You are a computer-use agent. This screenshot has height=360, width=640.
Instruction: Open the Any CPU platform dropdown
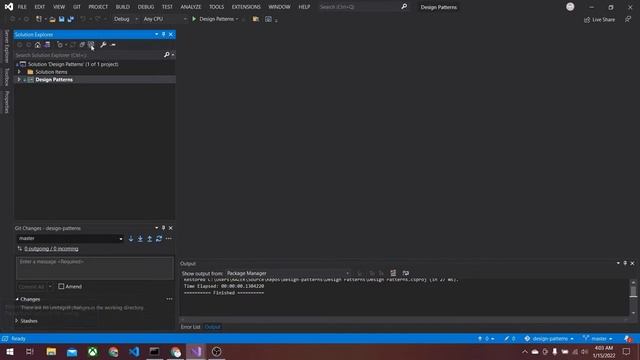(x=165, y=19)
